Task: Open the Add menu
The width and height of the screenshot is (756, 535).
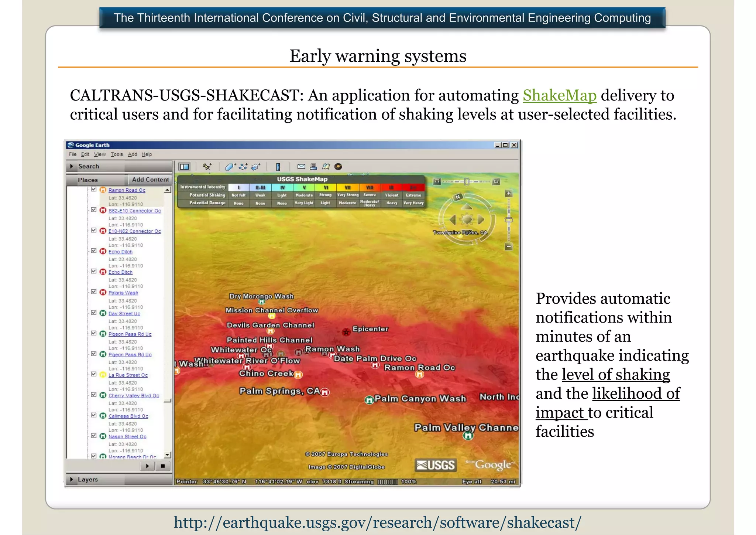Action: click(x=133, y=154)
